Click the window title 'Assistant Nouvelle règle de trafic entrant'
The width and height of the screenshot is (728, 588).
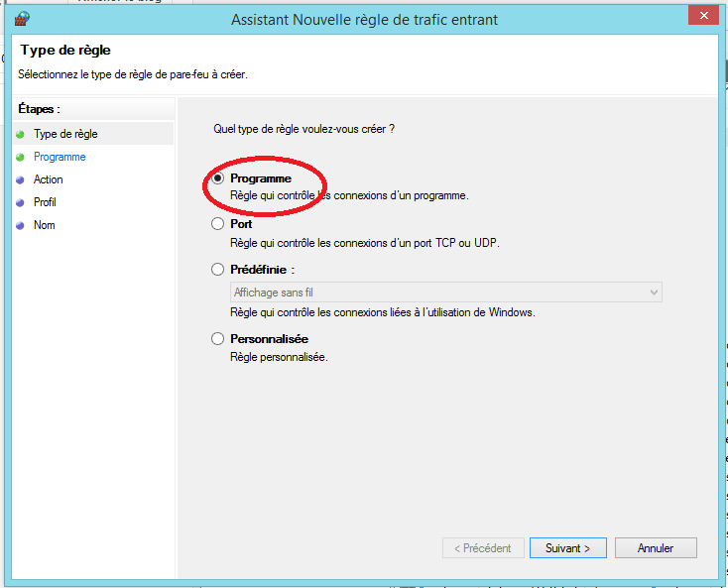[x=364, y=20]
